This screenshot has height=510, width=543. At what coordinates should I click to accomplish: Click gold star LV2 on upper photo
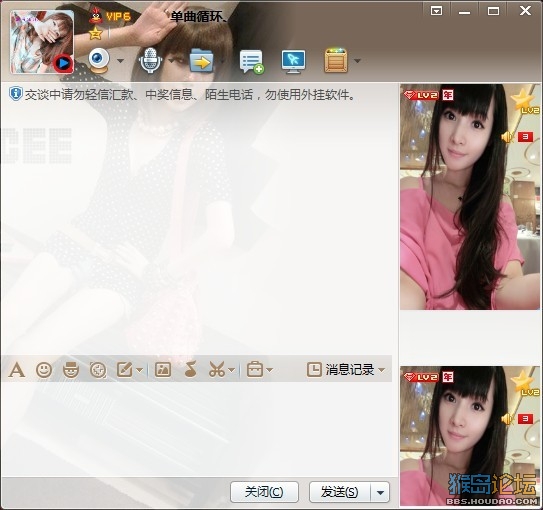click(525, 101)
